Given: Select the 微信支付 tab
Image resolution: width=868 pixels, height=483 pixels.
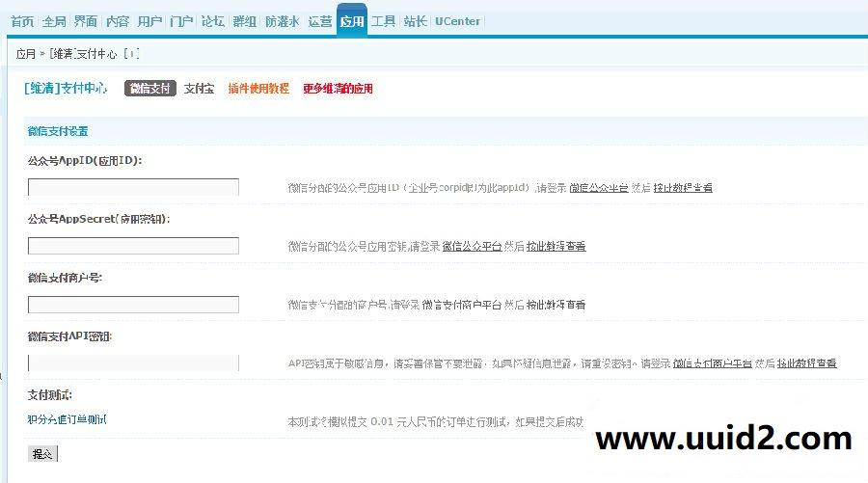Looking at the screenshot, I should point(150,89).
